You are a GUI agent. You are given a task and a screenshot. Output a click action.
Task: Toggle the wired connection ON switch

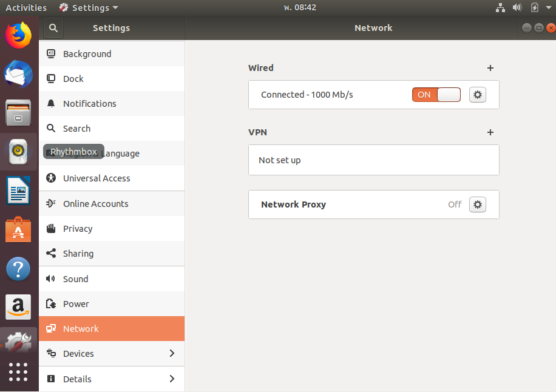pyautogui.click(x=436, y=95)
